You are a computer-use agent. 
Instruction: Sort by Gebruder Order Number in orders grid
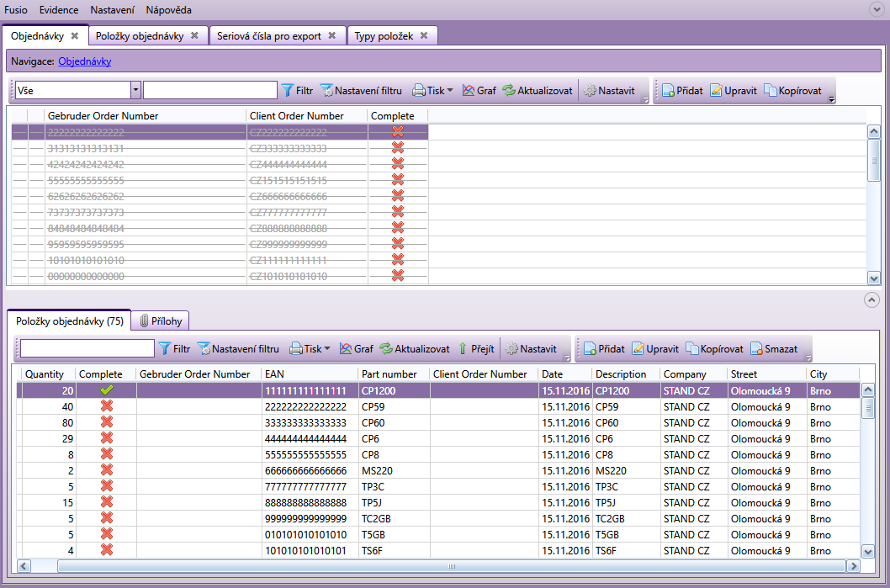146,116
